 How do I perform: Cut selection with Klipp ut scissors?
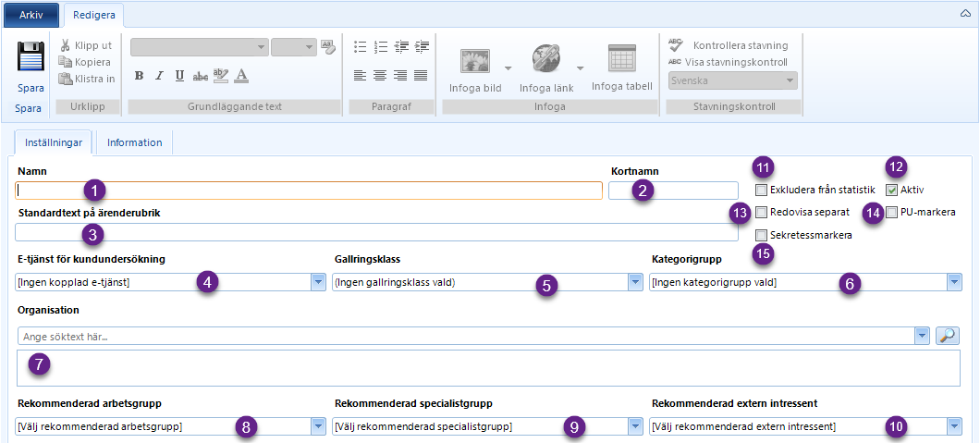click(86, 45)
